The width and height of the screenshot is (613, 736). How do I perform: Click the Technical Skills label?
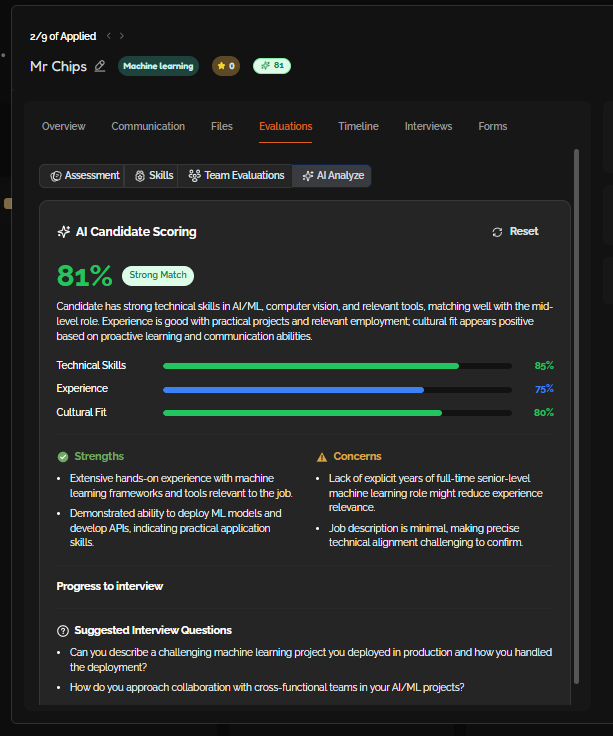(x=91, y=365)
